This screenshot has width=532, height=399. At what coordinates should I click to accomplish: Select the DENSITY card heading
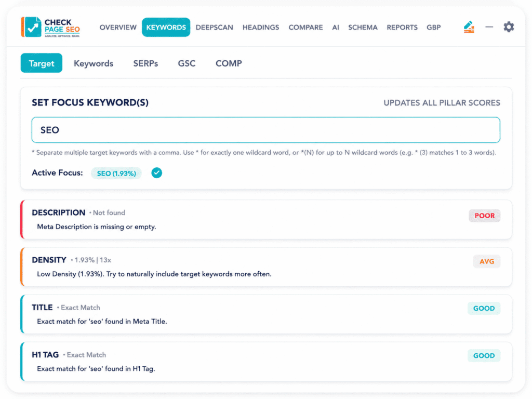point(49,260)
